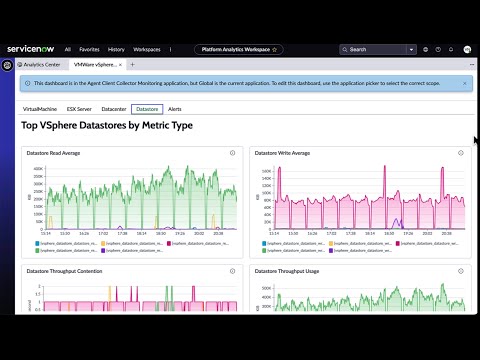The image size is (480, 360).
Task: Switch to the ESX Server tab
Action: tap(79, 109)
